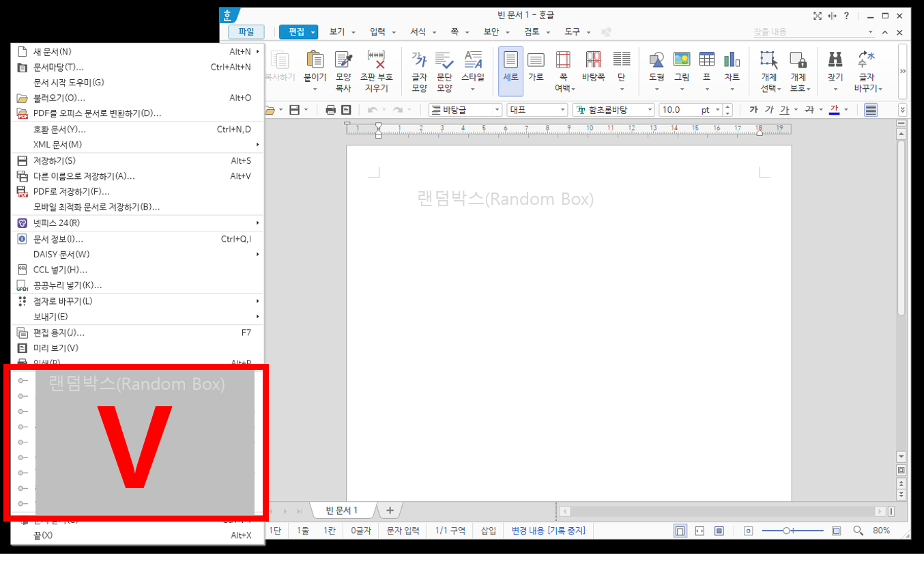Click the font color swatch
This screenshot has width=924, height=581.
point(833,109)
